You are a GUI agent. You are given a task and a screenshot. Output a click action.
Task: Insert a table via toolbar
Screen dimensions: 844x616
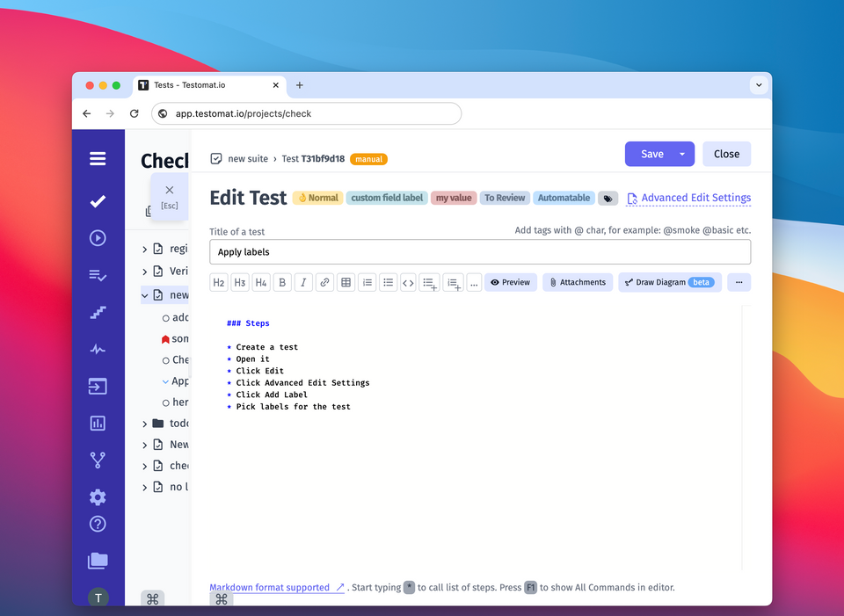tap(346, 282)
